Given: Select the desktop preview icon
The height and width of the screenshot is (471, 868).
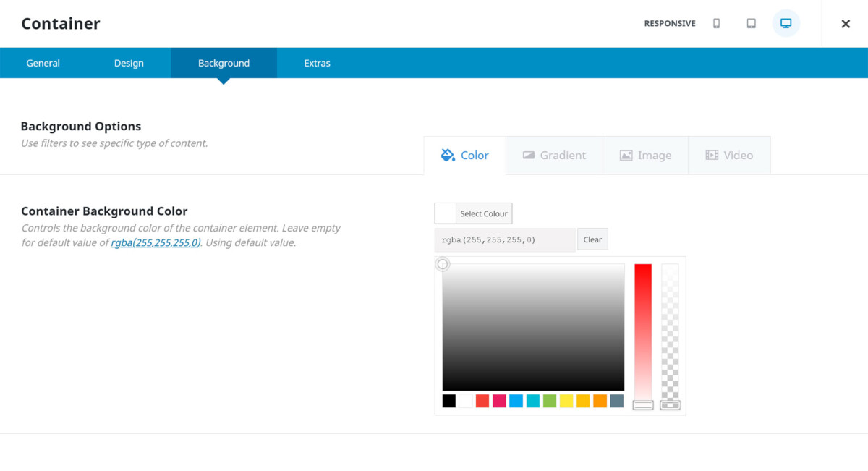Looking at the screenshot, I should pyautogui.click(x=786, y=23).
